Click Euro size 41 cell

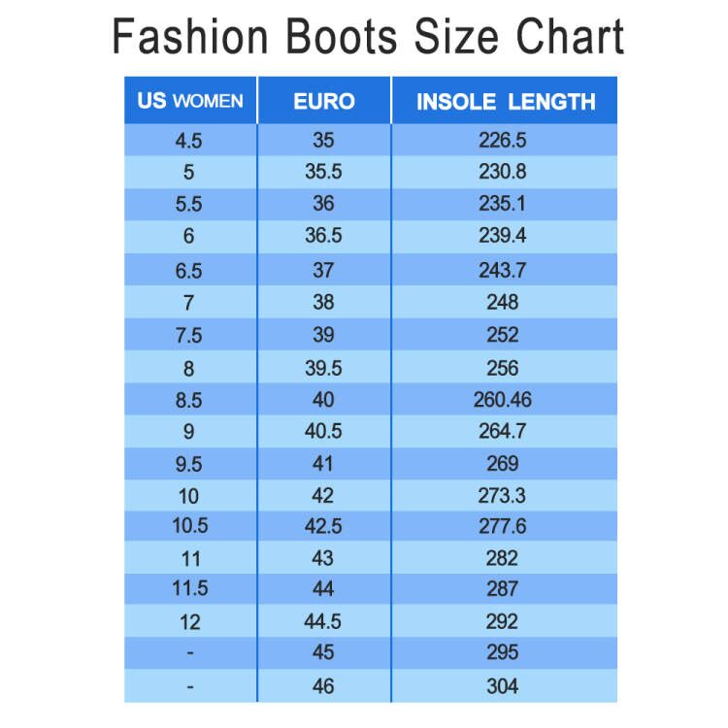coord(324,463)
